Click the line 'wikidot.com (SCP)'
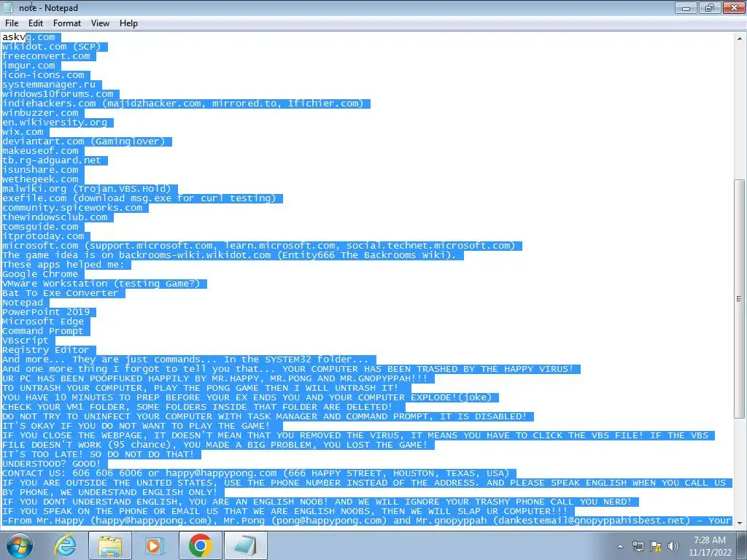The width and height of the screenshot is (747, 560). (52, 47)
